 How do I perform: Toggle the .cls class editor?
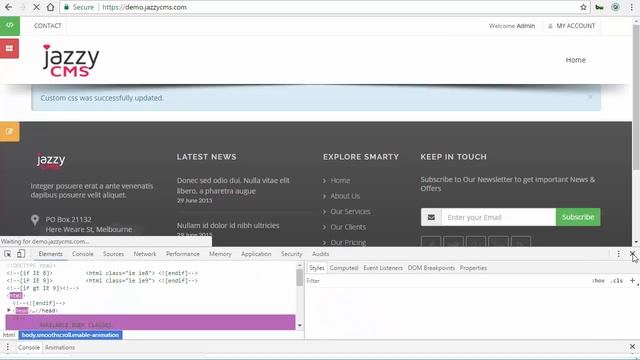(617, 281)
